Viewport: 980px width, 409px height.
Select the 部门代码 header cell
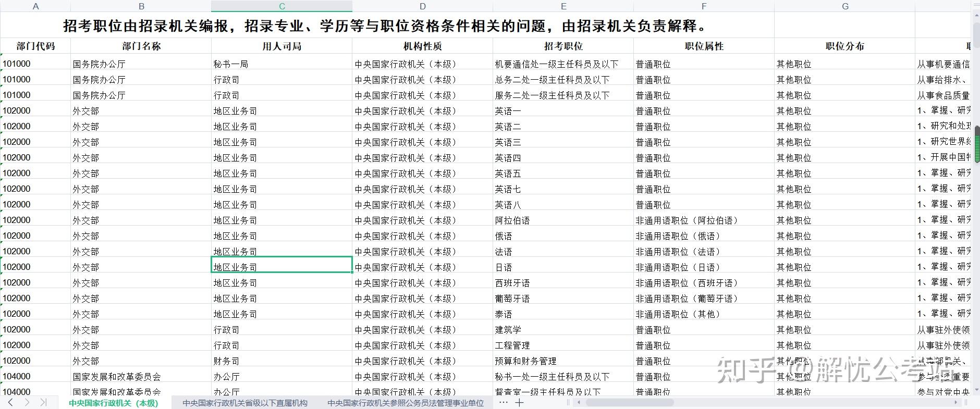pyautogui.click(x=35, y=46)
